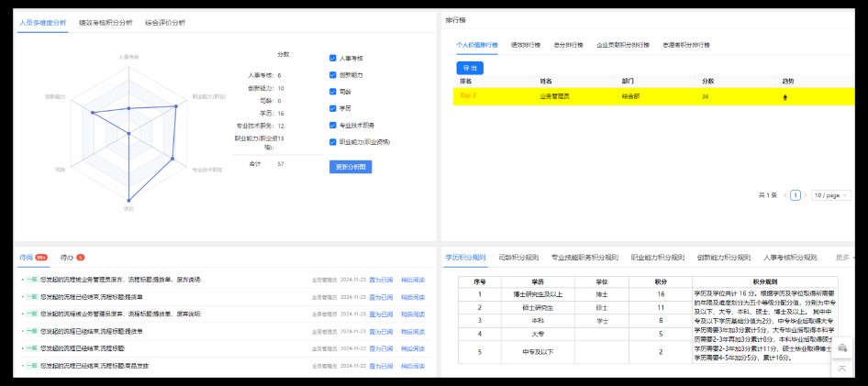Viewport: 868px width, 386px height.
Task: Click the 学历 data point on radar chart
Action: coord(128,199)
